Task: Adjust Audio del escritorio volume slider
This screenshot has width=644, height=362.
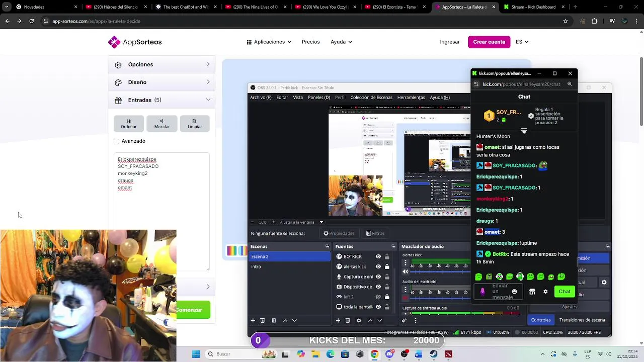Action: (440, 298)
